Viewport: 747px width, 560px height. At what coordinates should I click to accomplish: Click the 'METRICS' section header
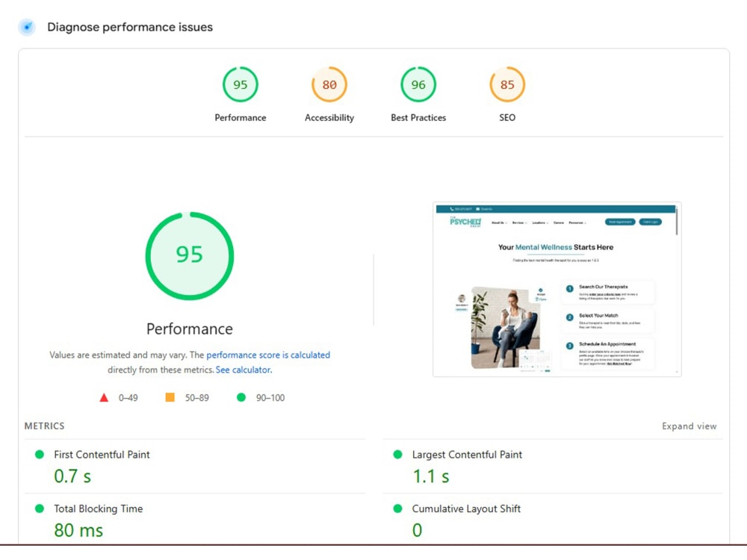(x=44, y=426)
